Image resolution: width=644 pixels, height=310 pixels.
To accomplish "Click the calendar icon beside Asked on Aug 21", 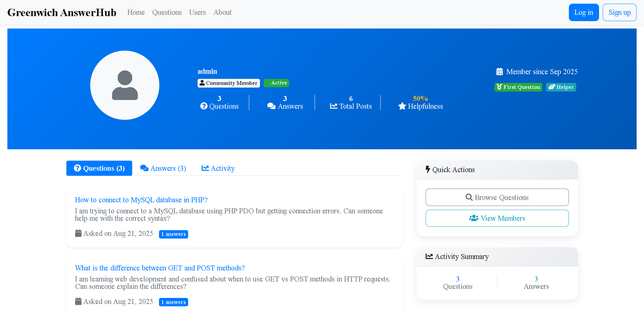I will [78, 233].
